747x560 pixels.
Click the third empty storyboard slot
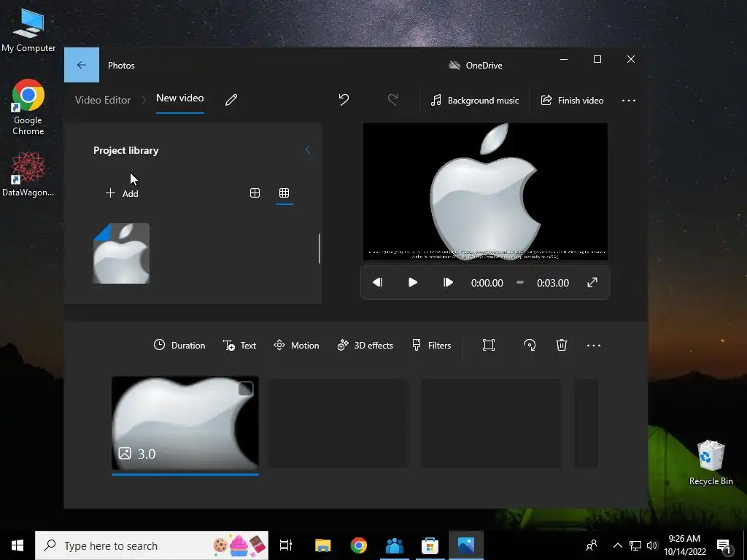[491, 424]
